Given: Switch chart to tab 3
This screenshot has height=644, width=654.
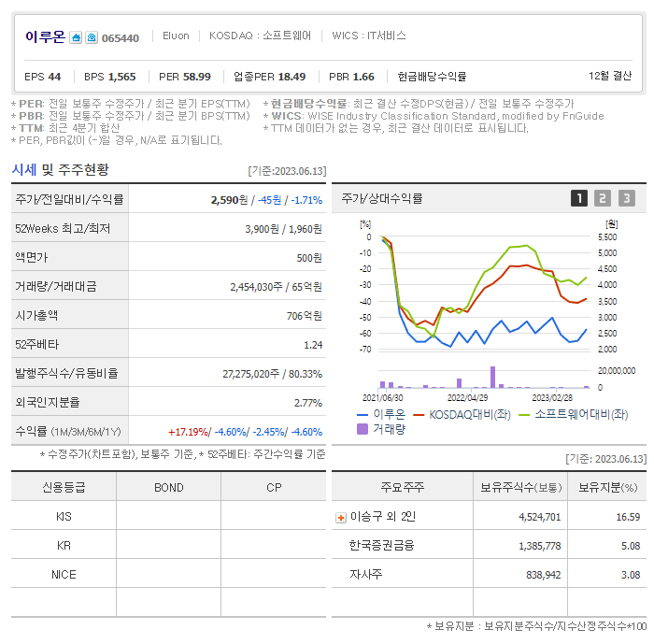Looking at the screenshot, I should 627,198.
